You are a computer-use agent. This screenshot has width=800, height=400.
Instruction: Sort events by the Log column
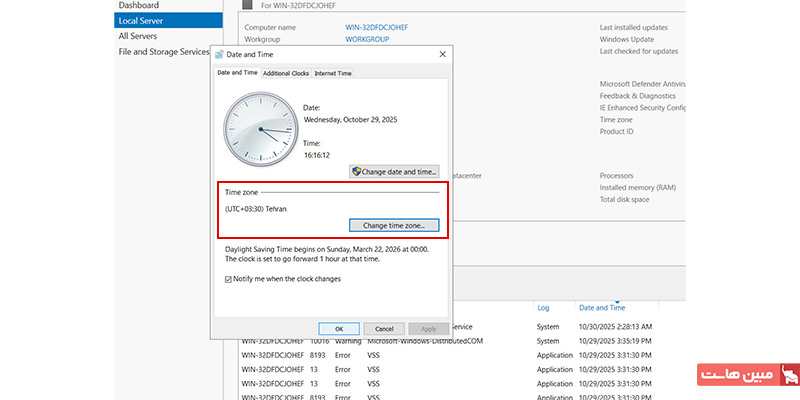543,308
